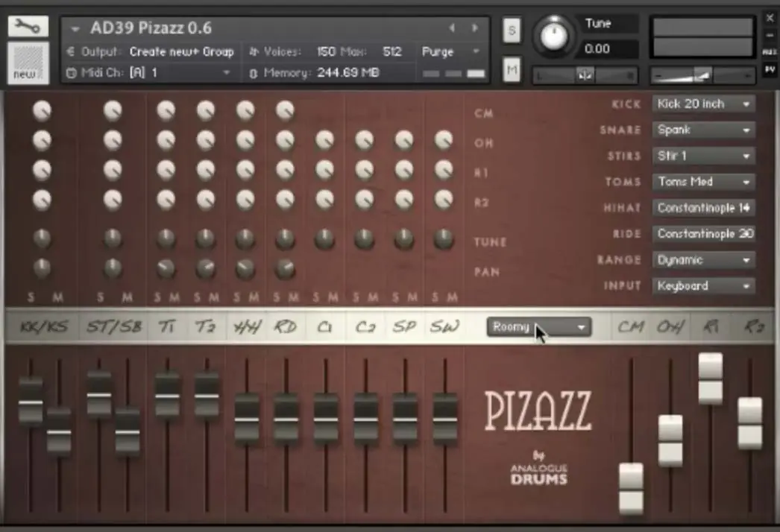Mute the T1 tom channel

[x=174, y=297]
